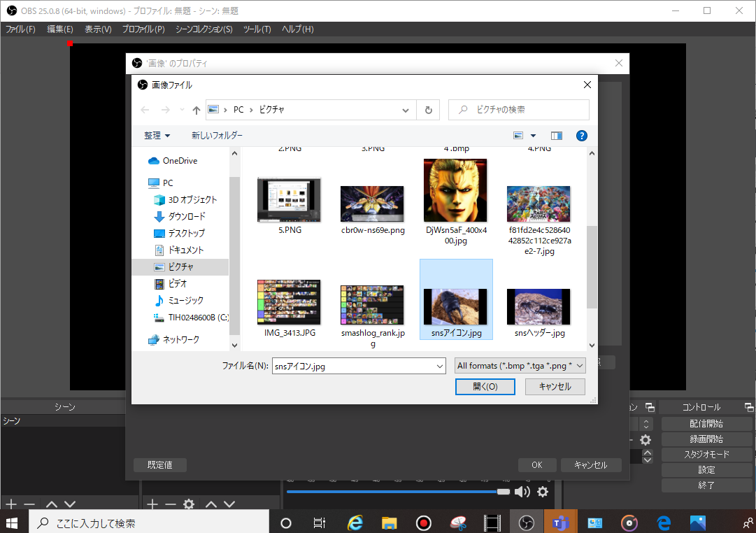
Task: Open Microsoft Teams from taskbar
Action: point(560,523)
